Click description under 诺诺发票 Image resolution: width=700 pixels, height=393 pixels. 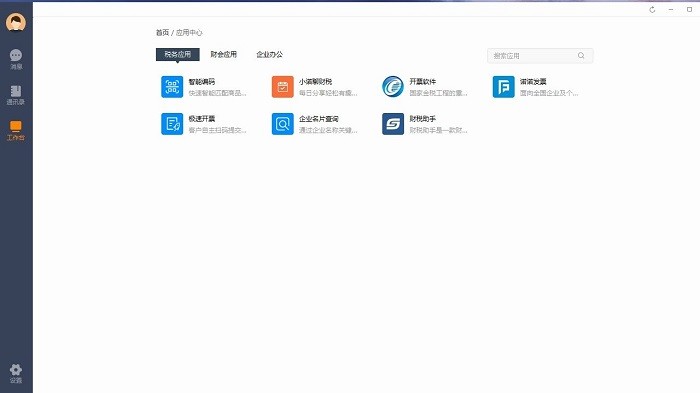pyautogui.click(x=549, y=93)
